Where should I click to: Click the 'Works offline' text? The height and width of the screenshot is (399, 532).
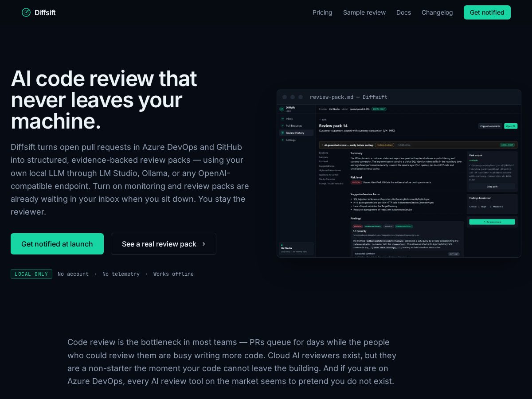[173, 274]
